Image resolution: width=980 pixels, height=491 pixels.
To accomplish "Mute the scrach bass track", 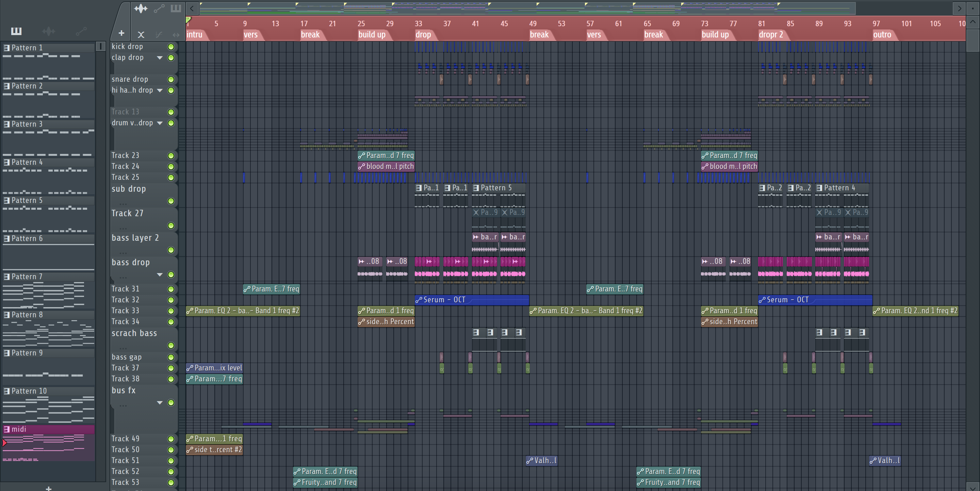I will point(171,346).
